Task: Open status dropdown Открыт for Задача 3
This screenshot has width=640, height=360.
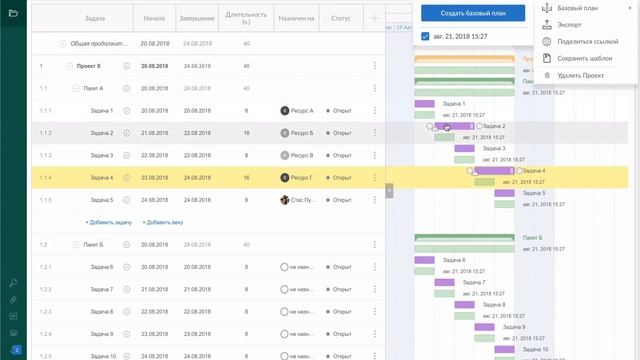Action: [339, 156]
